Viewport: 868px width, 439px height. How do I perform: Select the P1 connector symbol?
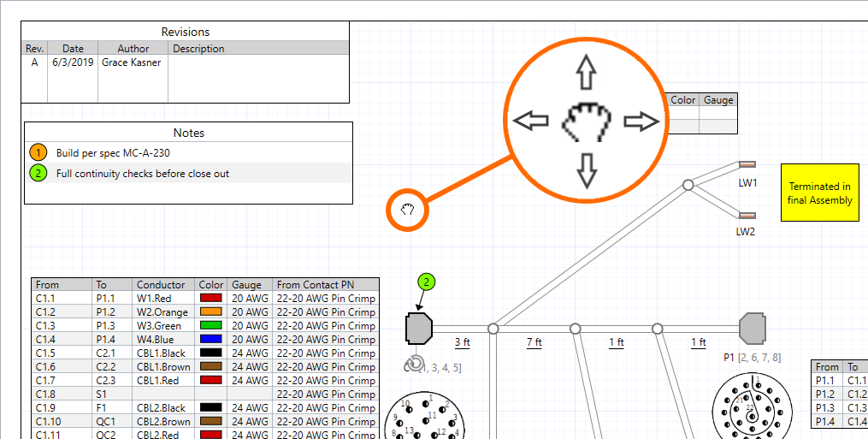753,328
